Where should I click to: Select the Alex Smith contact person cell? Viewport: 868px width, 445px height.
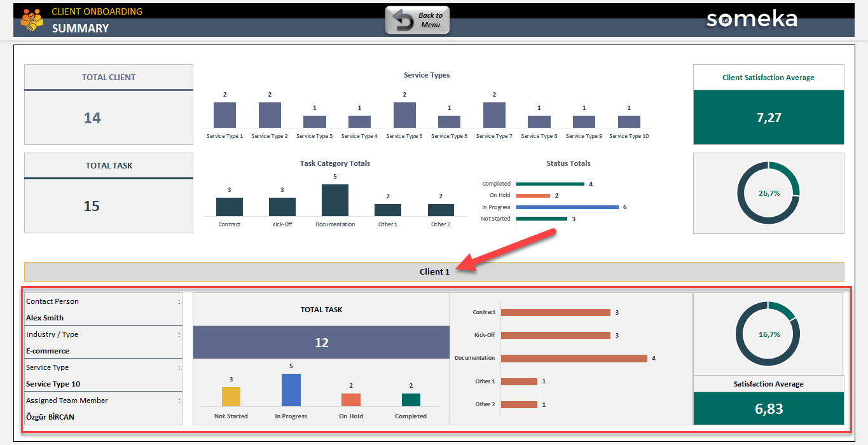tap(45, 318)
